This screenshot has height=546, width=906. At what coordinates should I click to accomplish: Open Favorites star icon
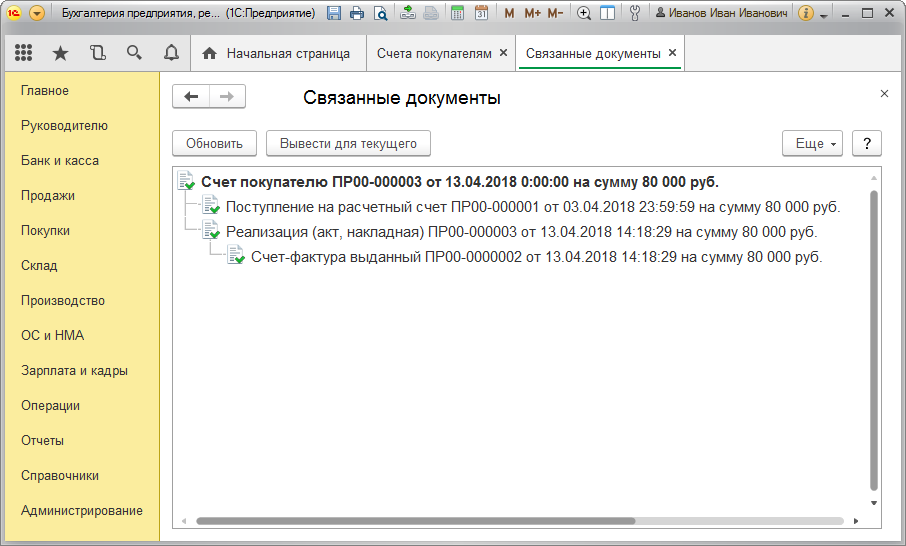[x=60, y=54]
